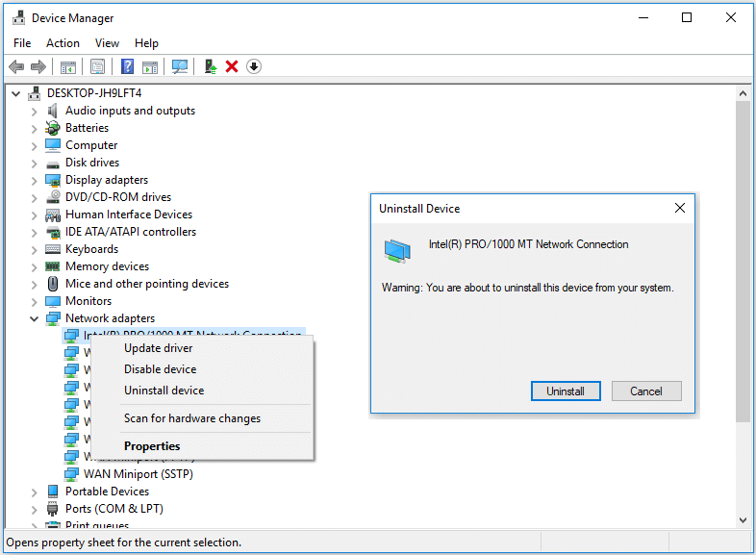Expand the Portable Devices chevron
756x555 pixels.
click(x=34, y=492)
